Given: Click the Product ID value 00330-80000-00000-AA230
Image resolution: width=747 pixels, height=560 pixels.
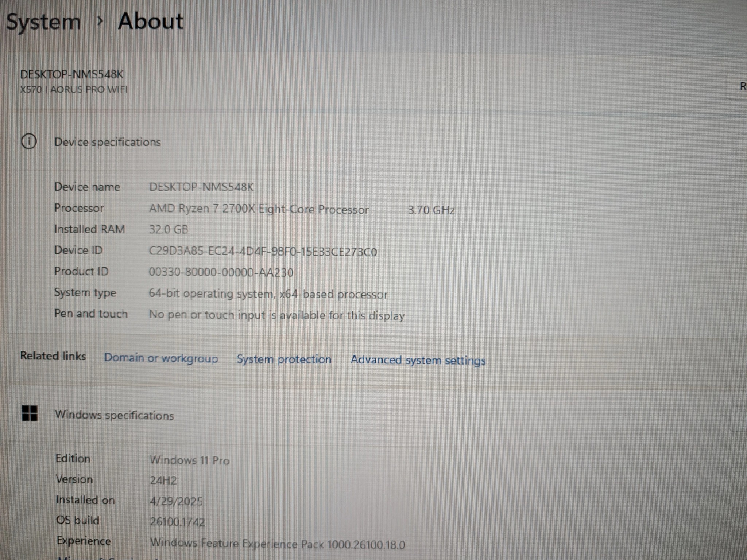Looking at the screenshot, I should coord(221,272).
